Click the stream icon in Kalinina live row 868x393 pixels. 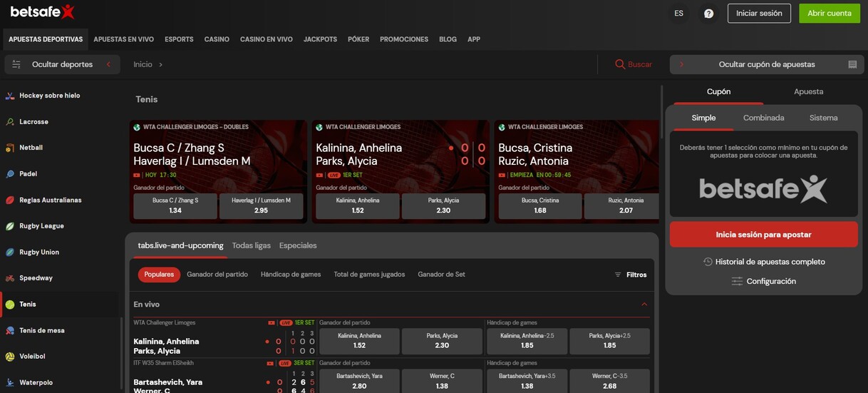tap(272, 323)
